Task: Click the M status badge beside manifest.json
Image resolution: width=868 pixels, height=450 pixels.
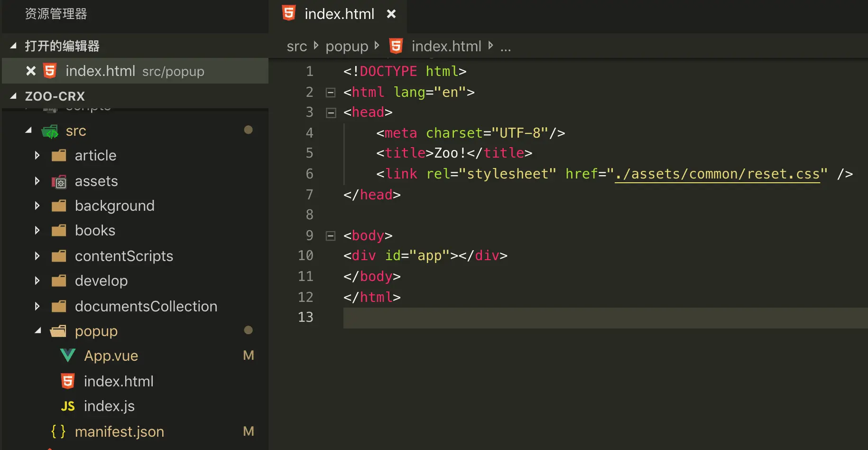Action: 249,431
